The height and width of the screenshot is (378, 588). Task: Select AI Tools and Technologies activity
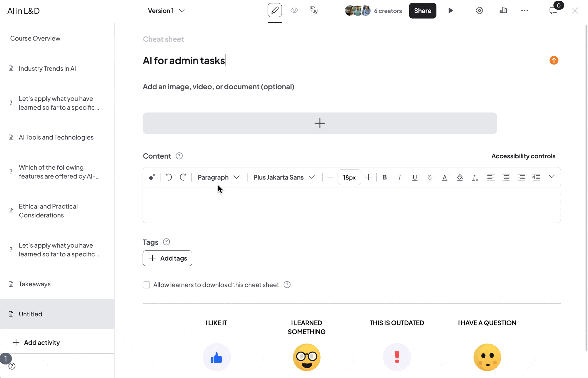click(x=57, y=137)
